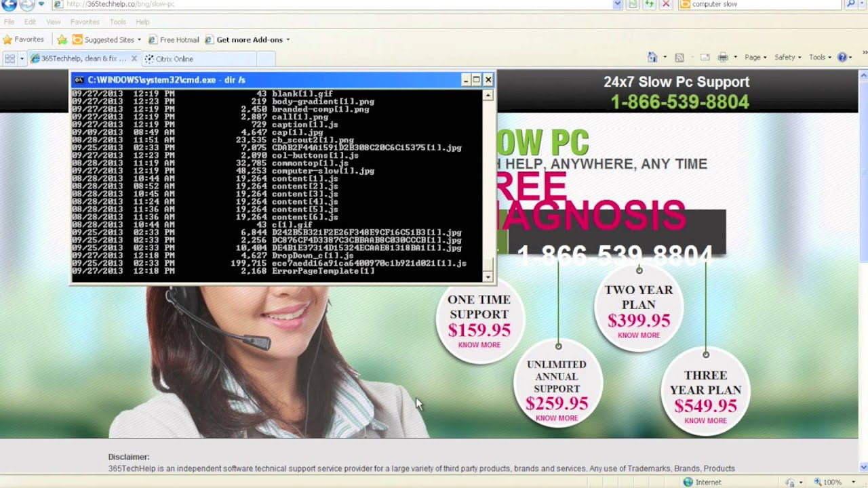Click the Internet zone status bar indicator
868x488 pixels.
point(703,482)
